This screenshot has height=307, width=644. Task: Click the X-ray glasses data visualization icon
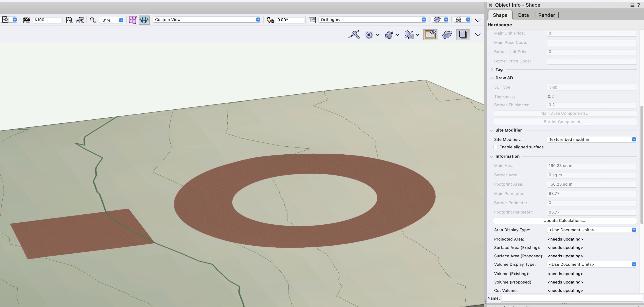pyautogui.click(x=458, y=20)
